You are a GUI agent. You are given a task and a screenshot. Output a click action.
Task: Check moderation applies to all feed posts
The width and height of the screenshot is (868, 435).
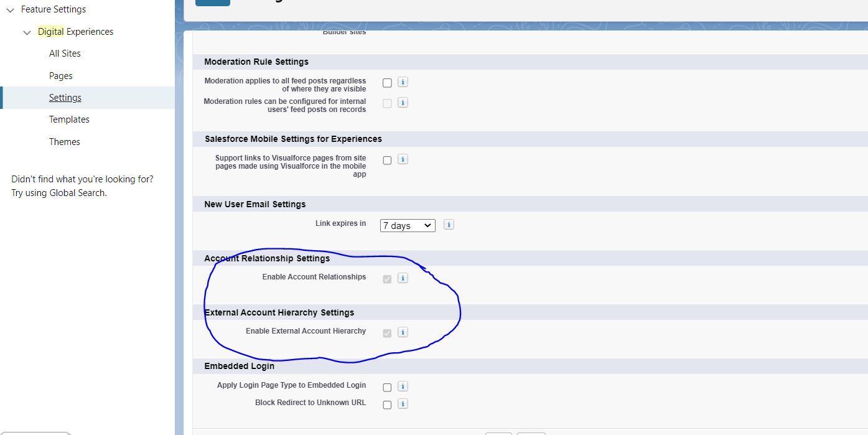coord(387,83)
